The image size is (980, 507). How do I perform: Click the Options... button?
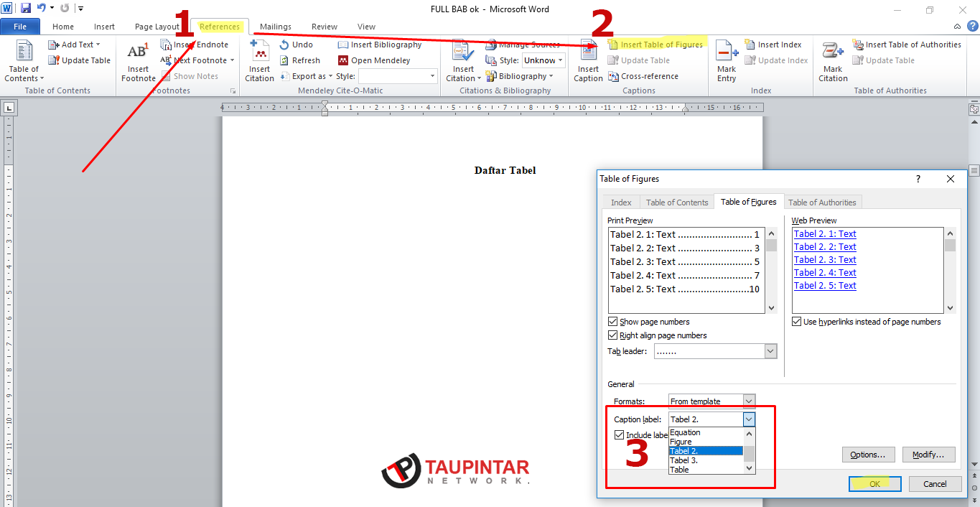coord(868,455)
